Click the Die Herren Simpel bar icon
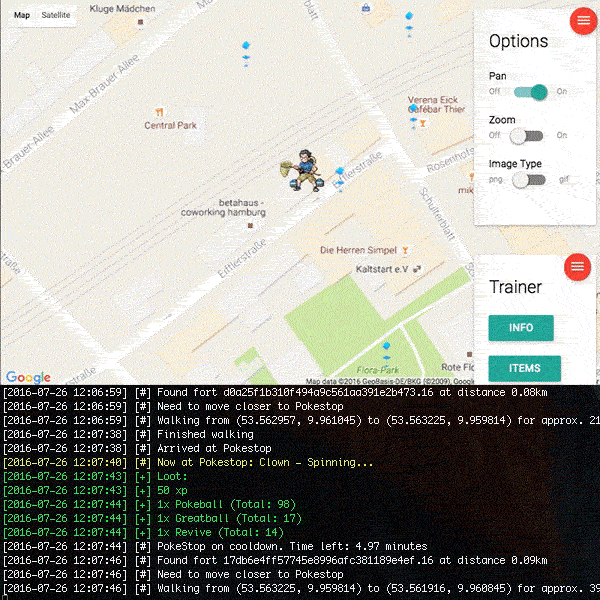The height and width of the screenshot is (600, 600). pyautogui.click(x=405, y=249)
